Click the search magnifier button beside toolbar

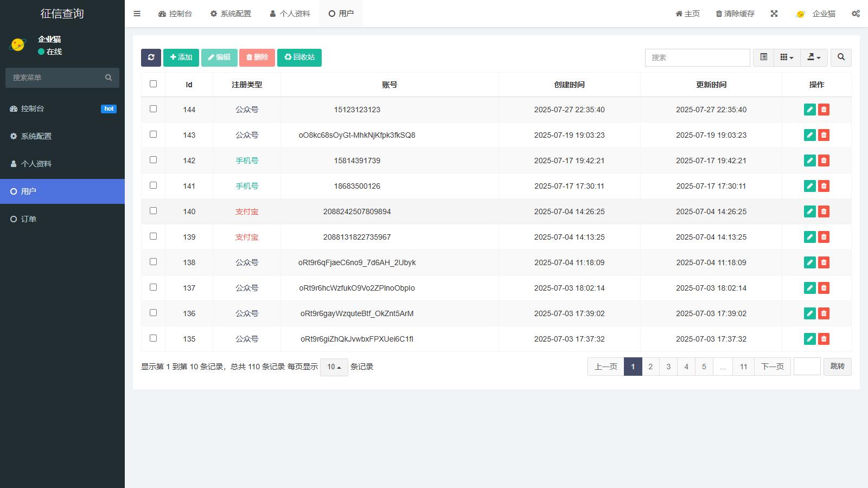[x=841, y=57]
